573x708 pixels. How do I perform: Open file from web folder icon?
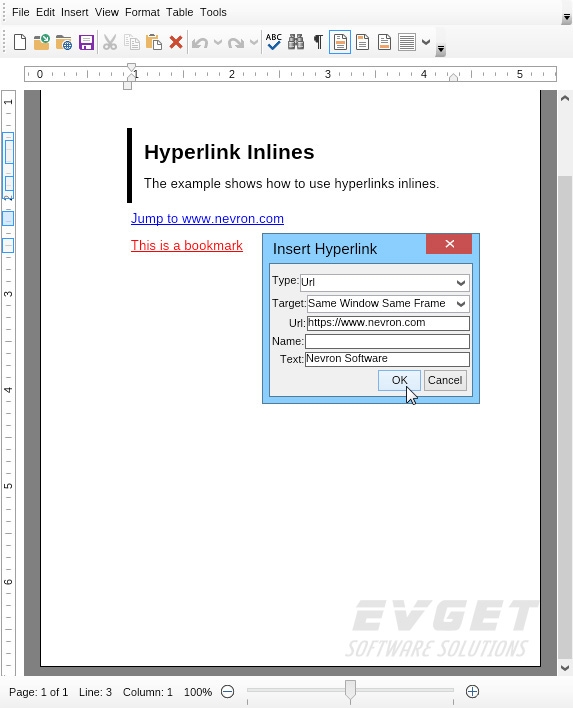64,42
